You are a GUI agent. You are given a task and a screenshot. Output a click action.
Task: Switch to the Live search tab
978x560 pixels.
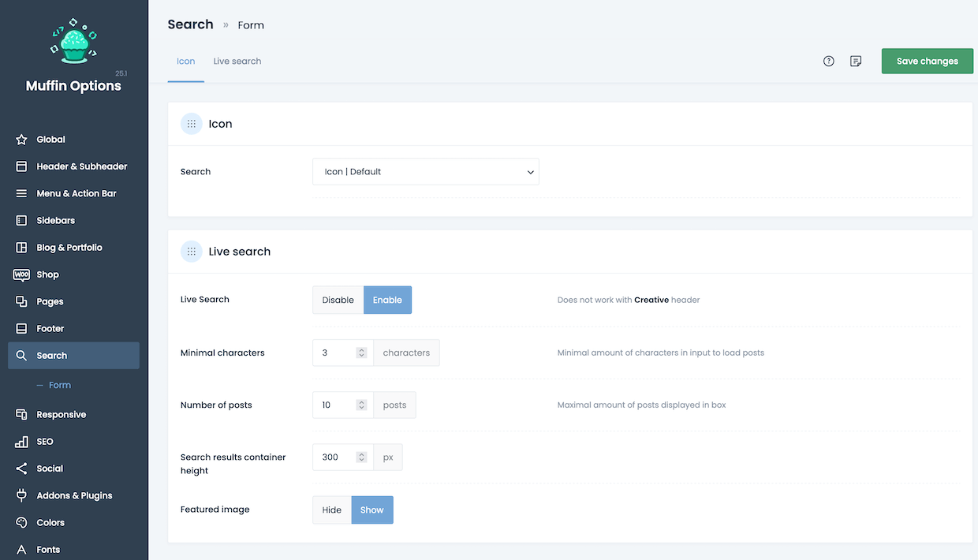pos(237,62)
